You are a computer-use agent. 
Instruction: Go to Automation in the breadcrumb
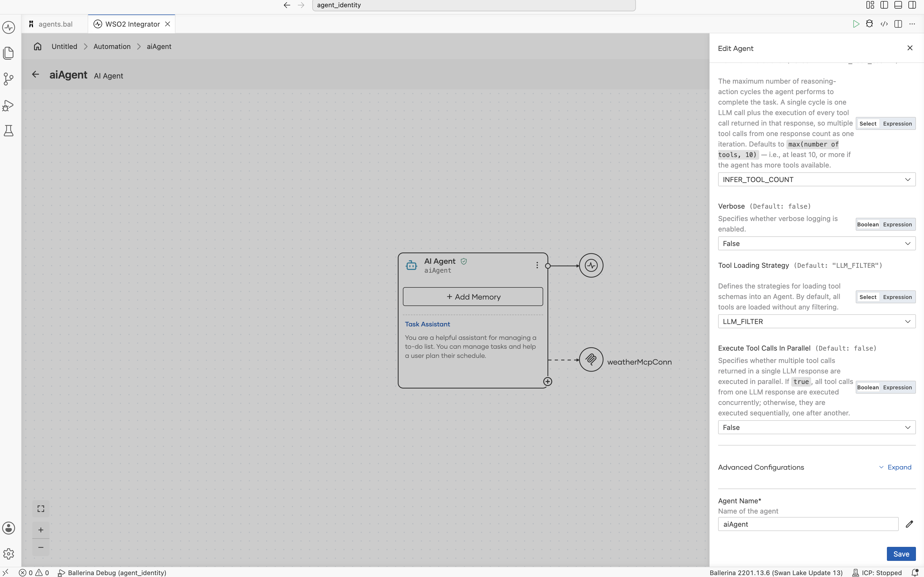tap(112, 47)
